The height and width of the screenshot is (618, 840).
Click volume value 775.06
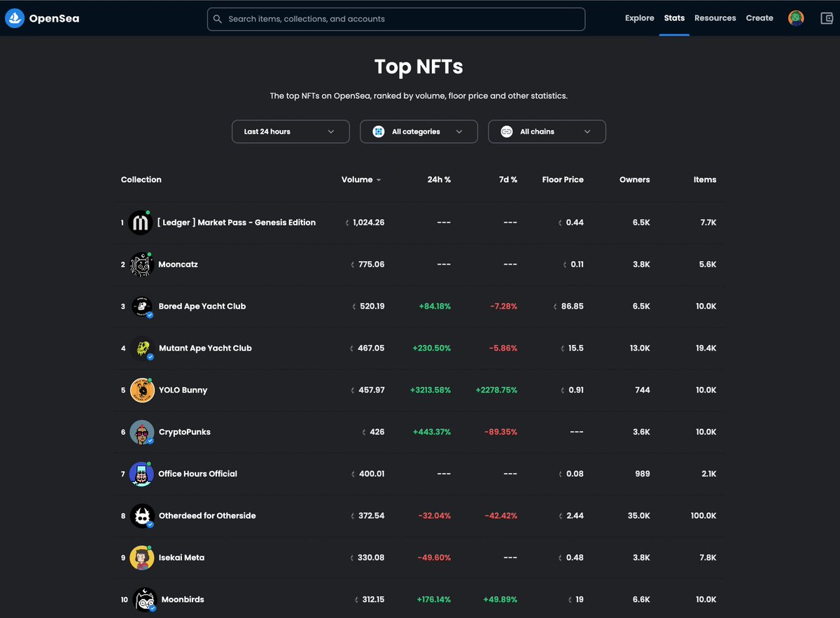[x=372, y=265]
